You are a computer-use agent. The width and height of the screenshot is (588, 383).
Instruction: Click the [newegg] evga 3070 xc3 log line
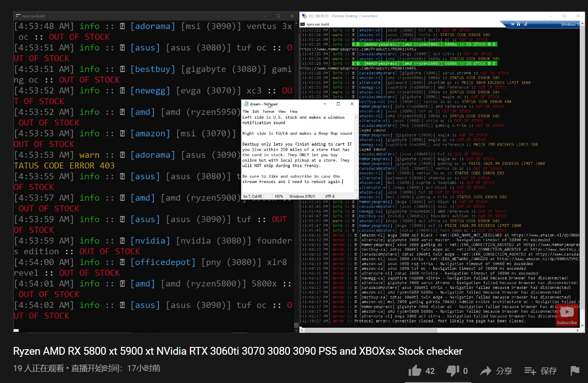152,96
